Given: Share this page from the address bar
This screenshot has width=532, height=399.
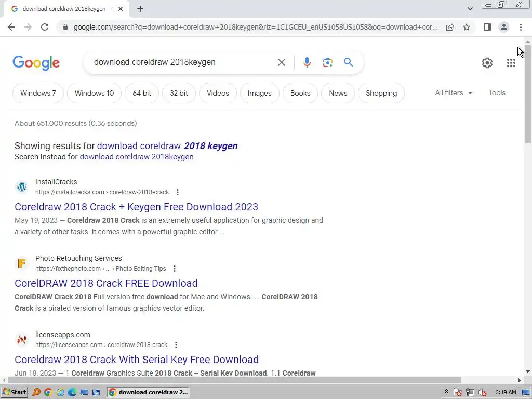Looking at the screenshot, I should (x=450, y=27).
